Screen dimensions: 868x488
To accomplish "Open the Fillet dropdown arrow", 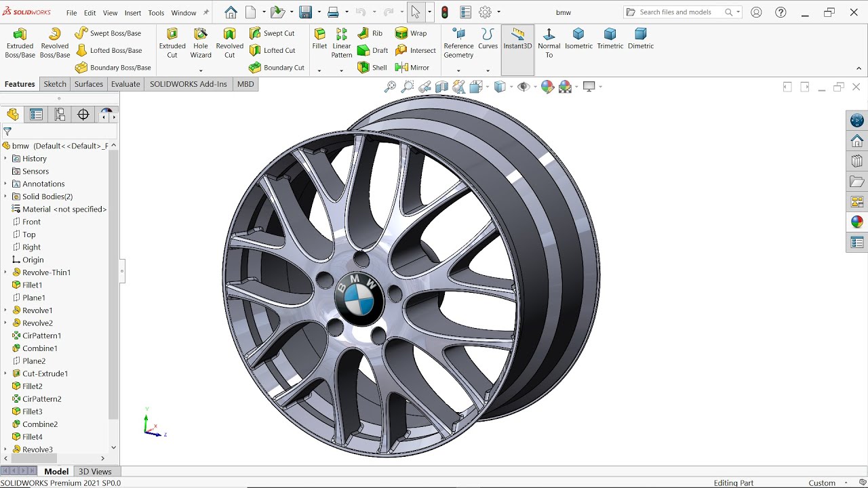I will [x=319, y=70].
